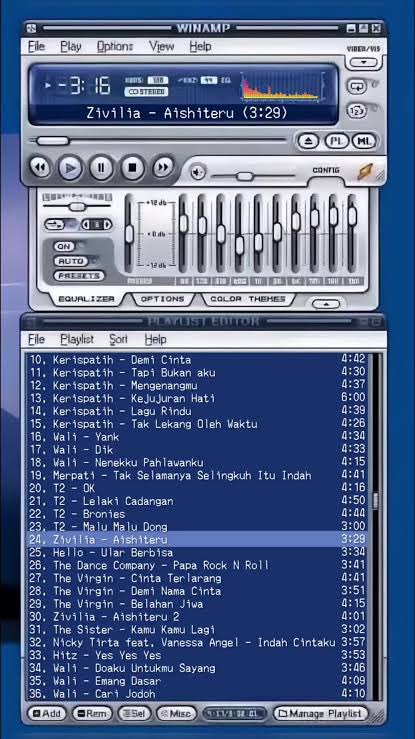This screenshot has height=739, width=415.
Task: Open the Config drawer tab
Action: pos(325,170)
